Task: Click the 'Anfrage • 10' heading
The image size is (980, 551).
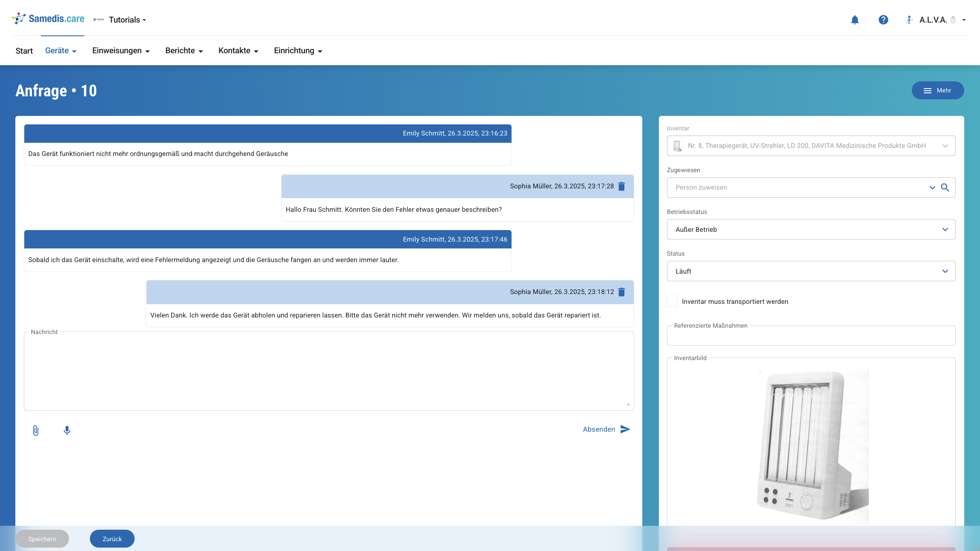Action: pos(56,91)
